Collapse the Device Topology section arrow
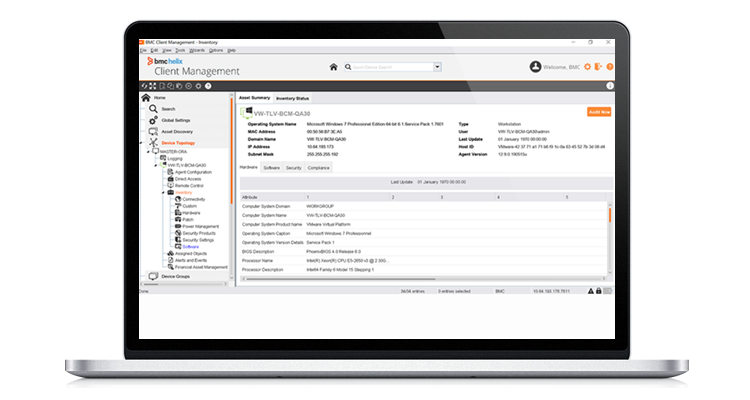Screen dimensions: 750x400 (141, 143)
